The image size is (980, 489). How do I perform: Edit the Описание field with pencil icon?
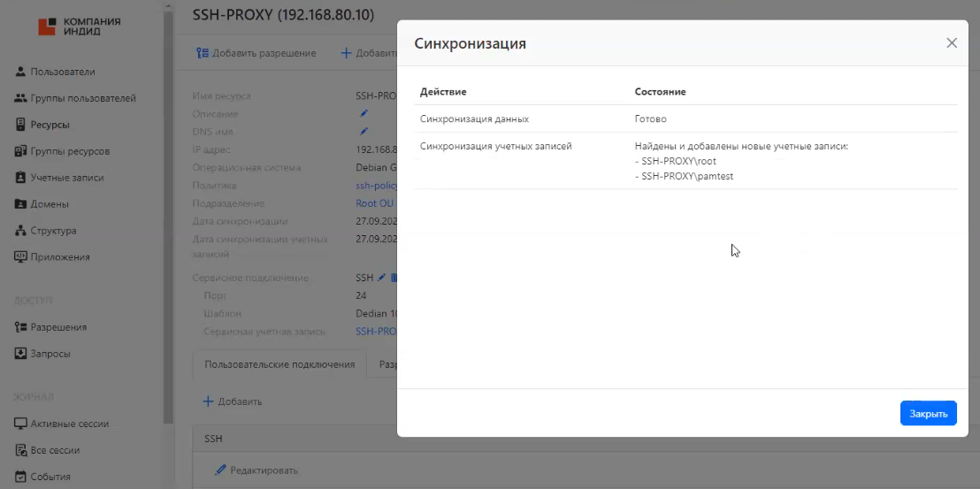coord(364,113)
